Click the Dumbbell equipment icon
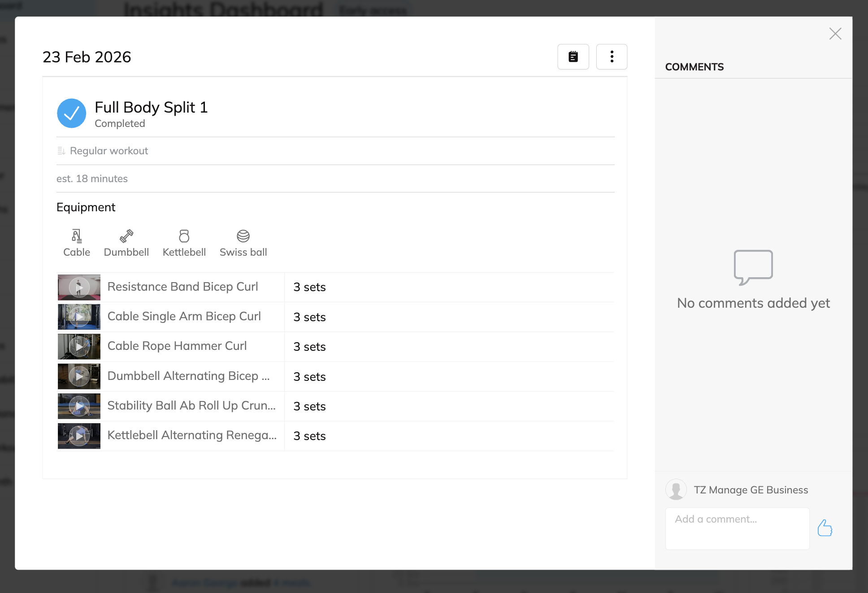This screenshot has height=593, width=868. point(126,236)
